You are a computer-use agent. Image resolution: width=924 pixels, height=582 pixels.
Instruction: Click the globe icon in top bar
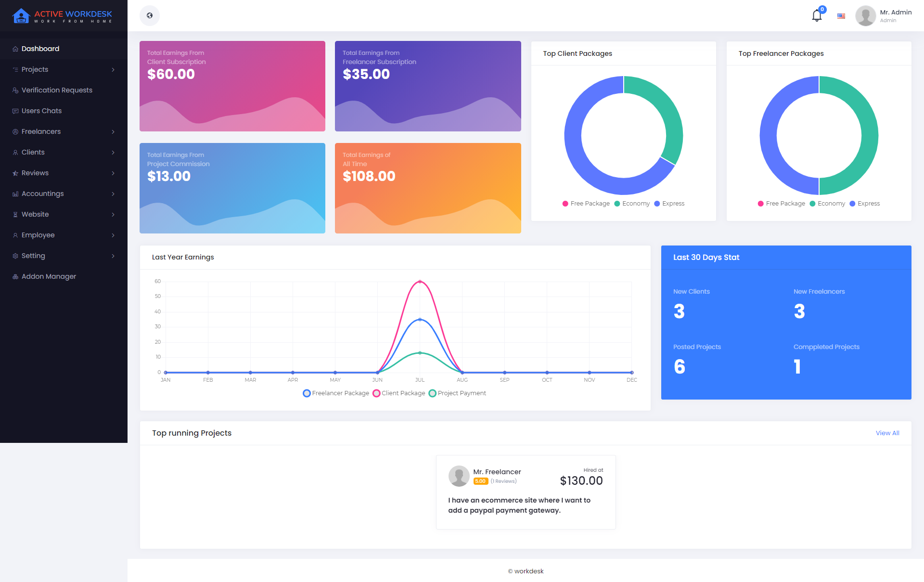[150, 15]
